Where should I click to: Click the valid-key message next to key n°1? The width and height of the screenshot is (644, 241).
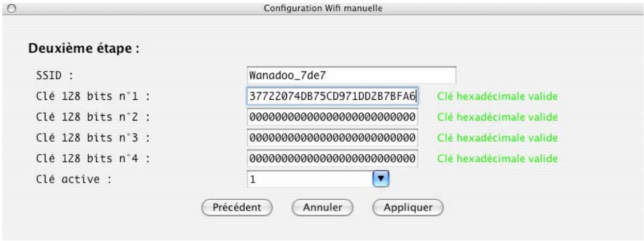[x=498, y=96]
